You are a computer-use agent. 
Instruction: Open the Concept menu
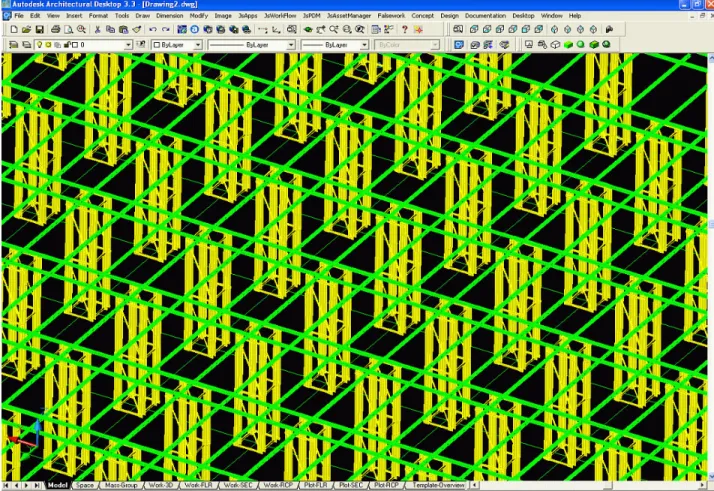423,15
